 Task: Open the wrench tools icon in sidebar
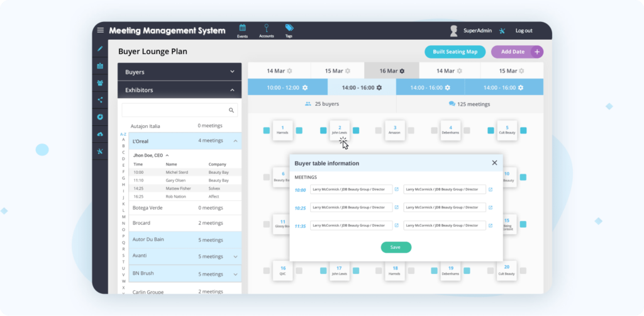100,151
